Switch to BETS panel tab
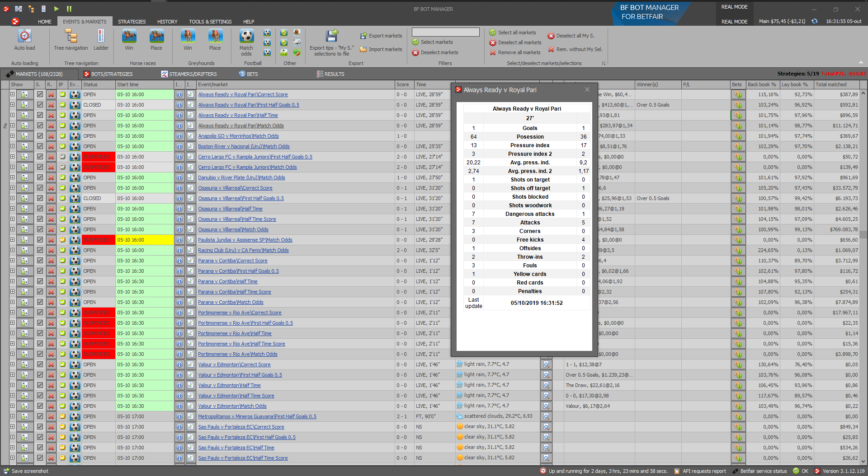 click(x=248, y=74)
